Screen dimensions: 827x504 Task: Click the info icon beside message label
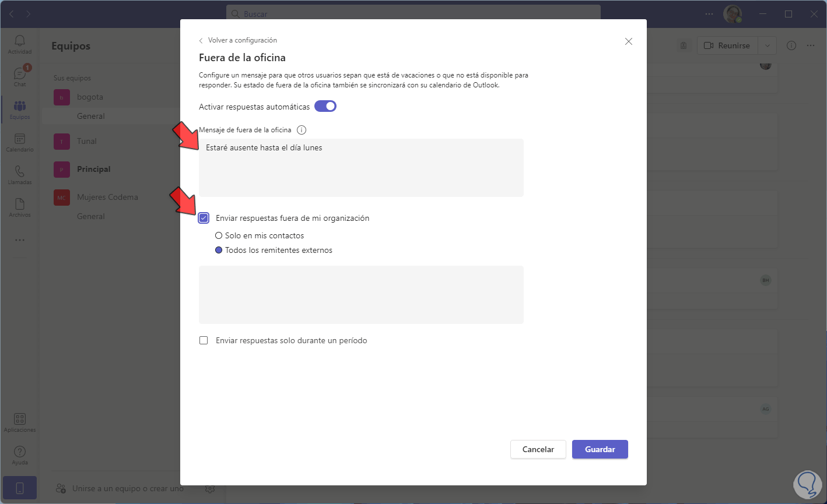tap(302, 130)
